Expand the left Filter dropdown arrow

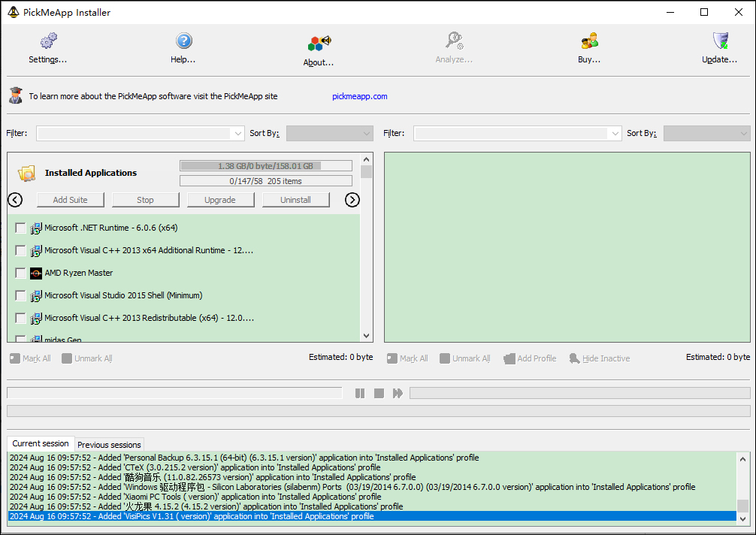(237, 134)
